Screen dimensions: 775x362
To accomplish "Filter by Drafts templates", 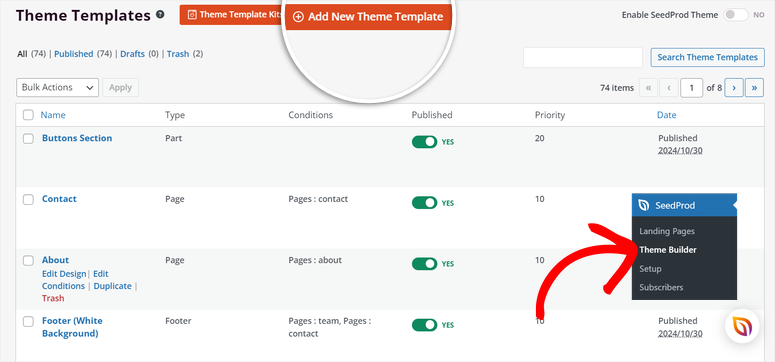I will click(x=132, y=54).
